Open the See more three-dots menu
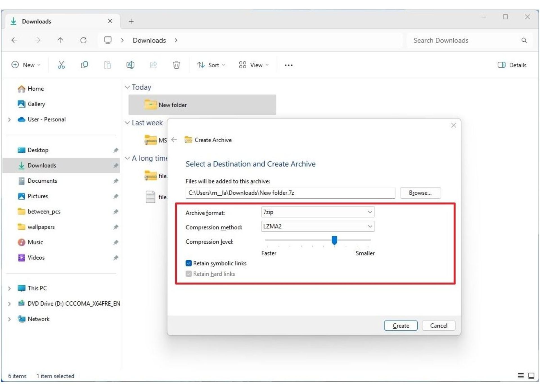Viewport: 540px width, 392px height. (288, 65)
